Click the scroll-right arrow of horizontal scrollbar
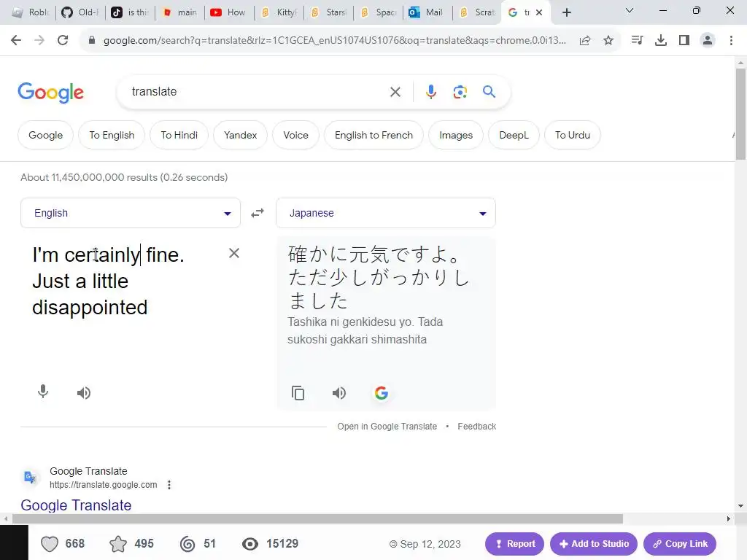Screen dimensions: 747x560 [728, 518]
